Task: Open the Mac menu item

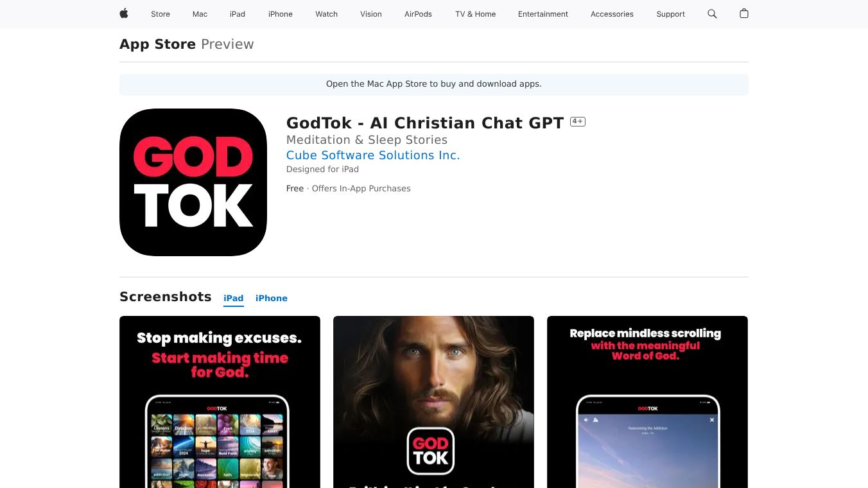Action: coord(200,14)
